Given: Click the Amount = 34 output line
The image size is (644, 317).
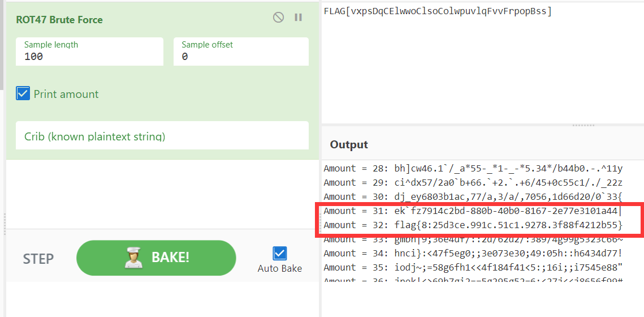Looking at the screenshot, I should (x=473, y=254).
